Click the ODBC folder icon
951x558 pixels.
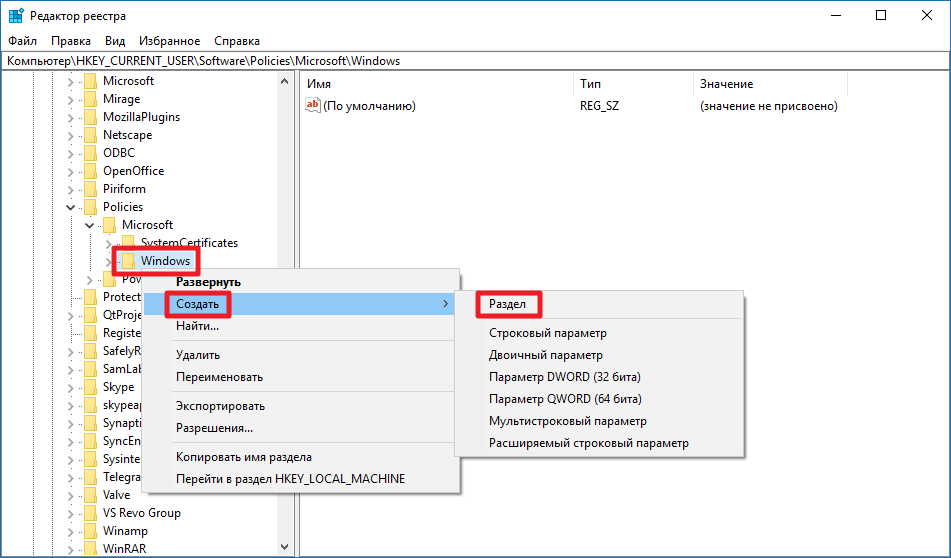(90, 153)
